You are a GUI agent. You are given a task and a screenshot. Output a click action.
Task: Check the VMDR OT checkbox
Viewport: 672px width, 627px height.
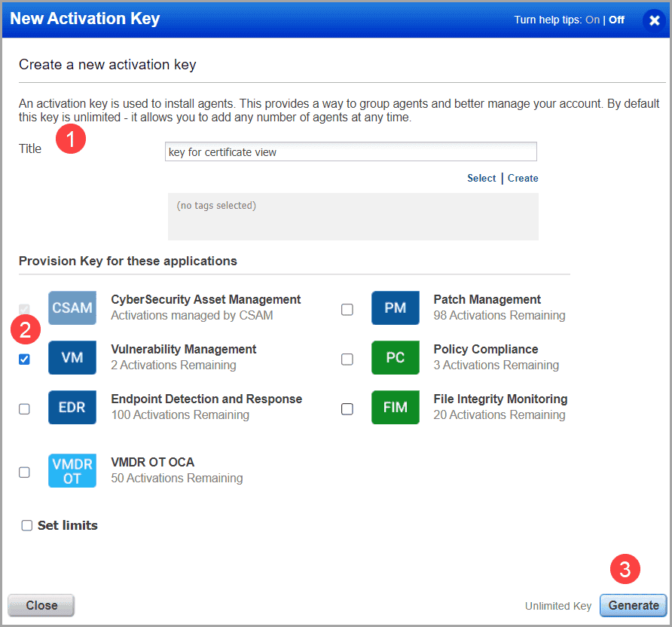point(24,472)
